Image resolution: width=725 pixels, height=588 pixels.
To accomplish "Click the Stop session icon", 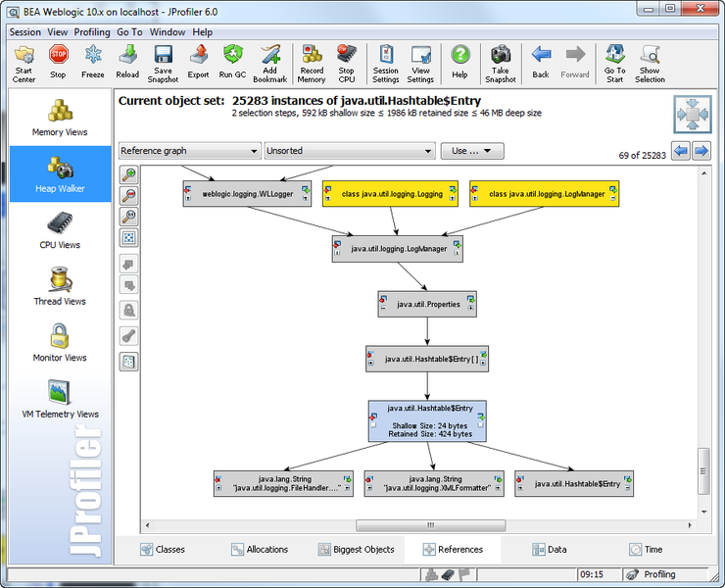I will pyautogui.click(x=58, y=62).
